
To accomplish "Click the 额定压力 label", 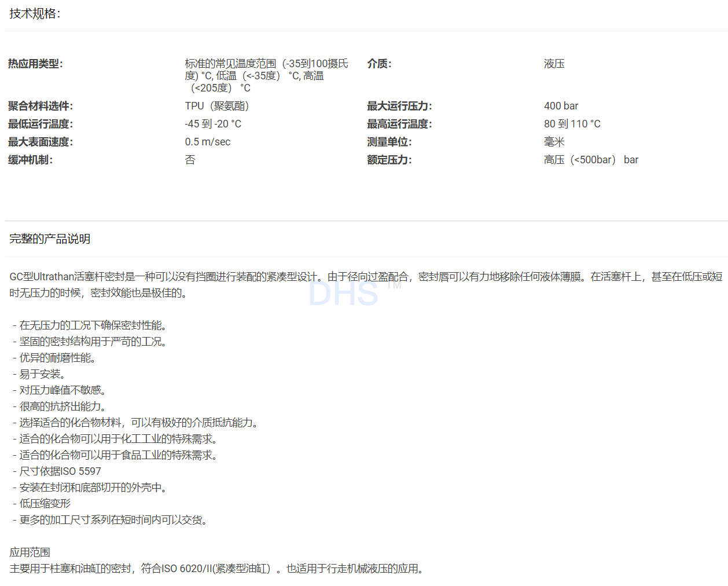I will point(389,160).
